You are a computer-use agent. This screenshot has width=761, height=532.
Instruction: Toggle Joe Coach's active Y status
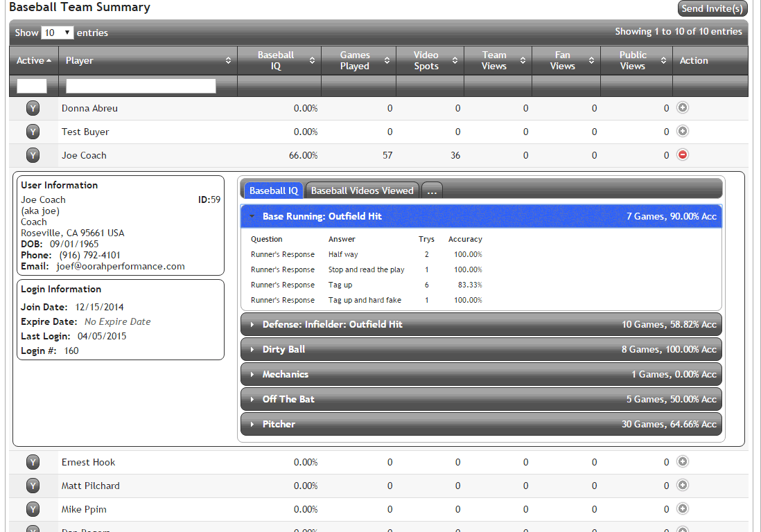click(33, 155)
